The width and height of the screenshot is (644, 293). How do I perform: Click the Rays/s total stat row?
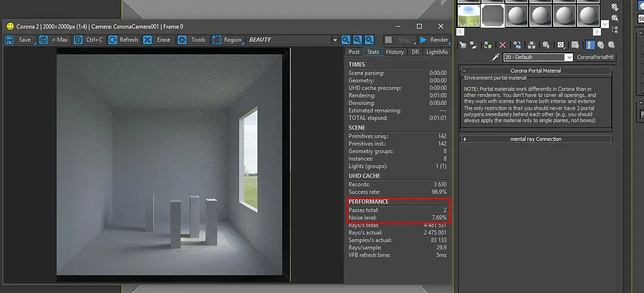397,225
